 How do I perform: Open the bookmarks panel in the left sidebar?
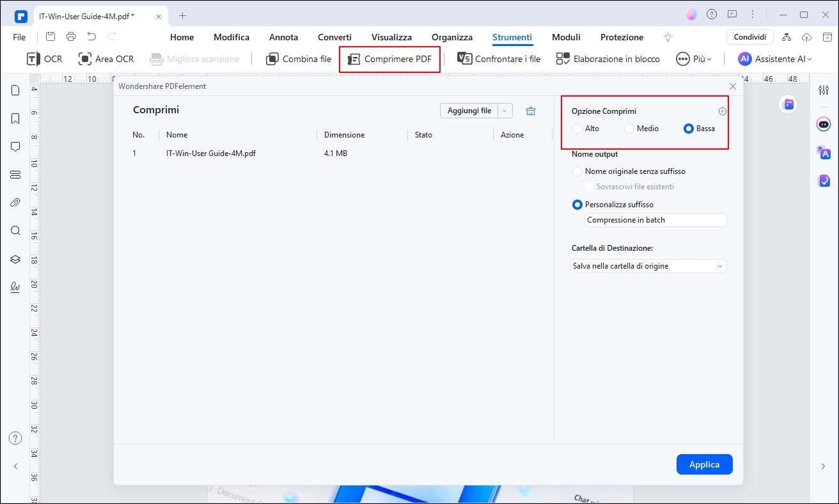[15, 118]
